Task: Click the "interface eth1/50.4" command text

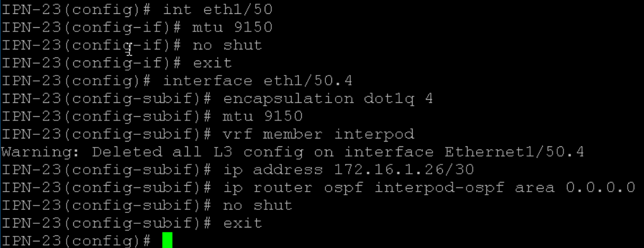Action: (x=257, y=80)
